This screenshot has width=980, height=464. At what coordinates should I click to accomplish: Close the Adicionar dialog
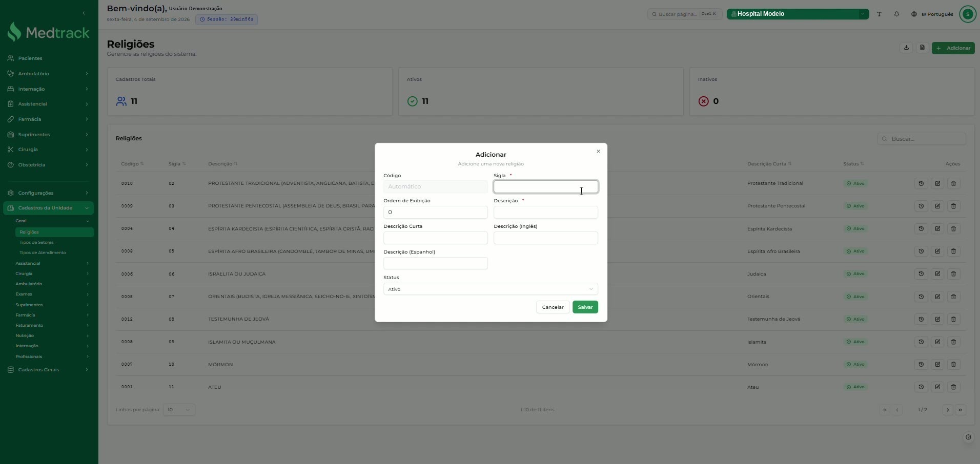(598, 151)
